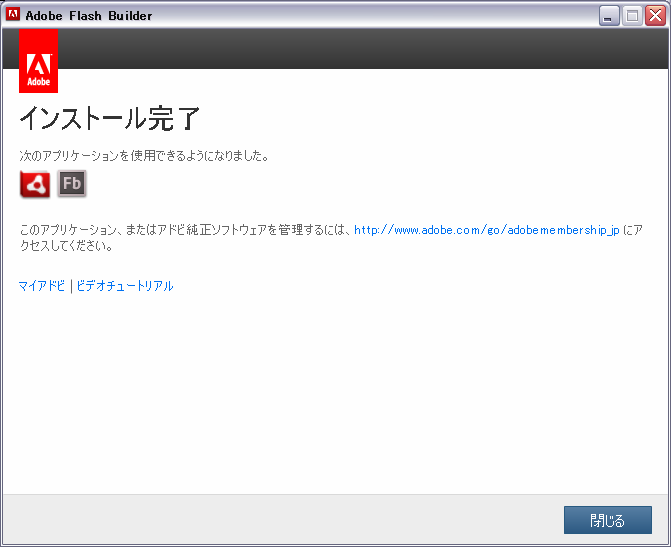Image resolution: width=671 pixels, height=547 pixels.
Task: Click the 次のアプリケーションを使用できるようになりました text
Action: click(144, 155)
